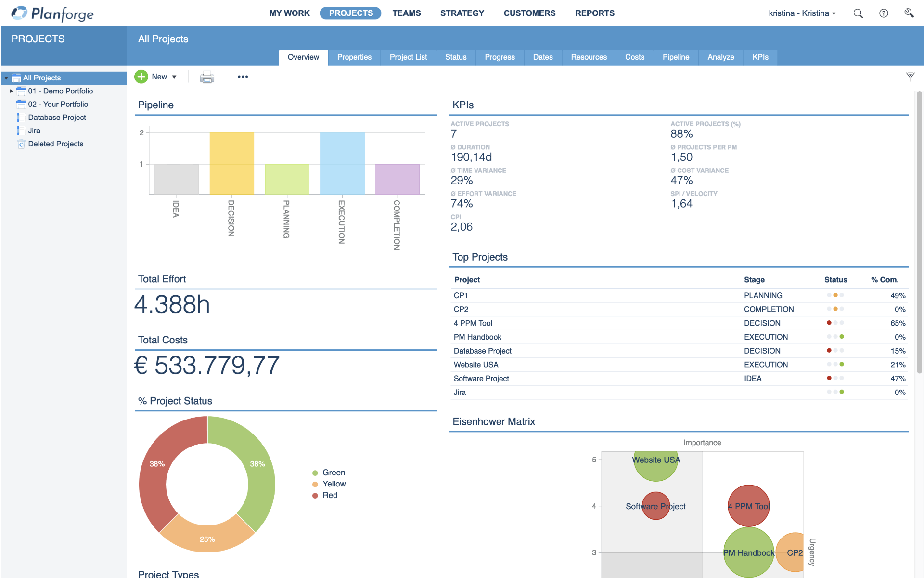Image resolution: width=924 pixels, height=578 pixels.
Task: Open help using the question mark icon
Action: 885,13
